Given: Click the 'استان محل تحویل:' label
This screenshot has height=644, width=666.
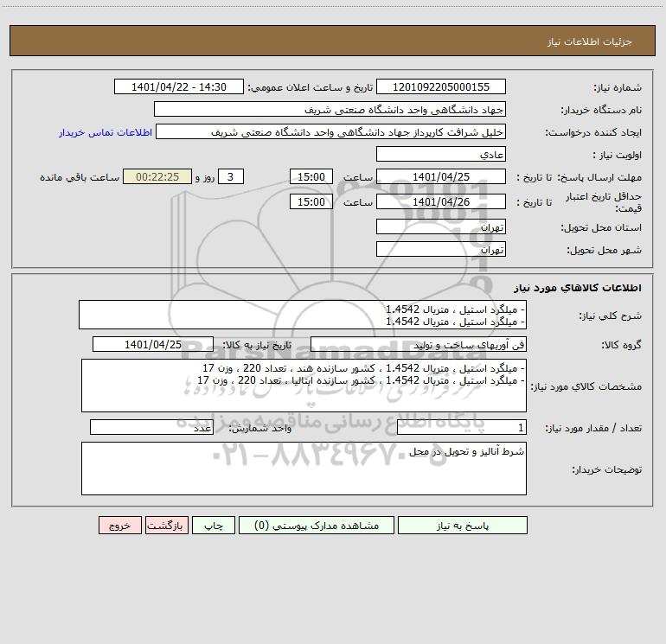Looking at the screenshot, I should [x=601, y=227].
